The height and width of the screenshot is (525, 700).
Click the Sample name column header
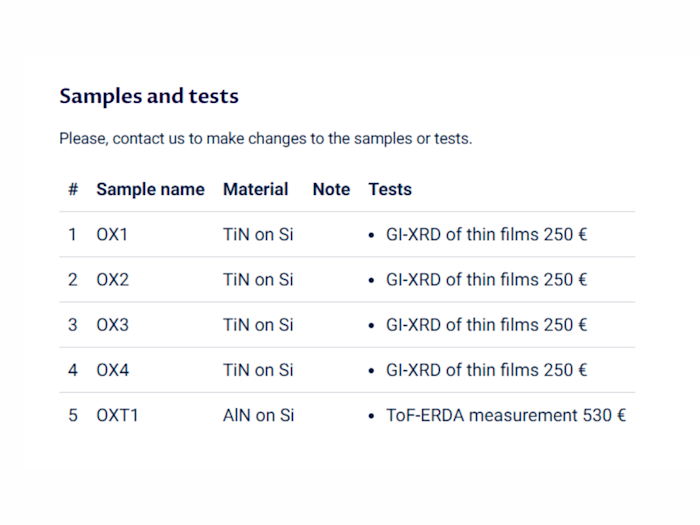point(150,189)
